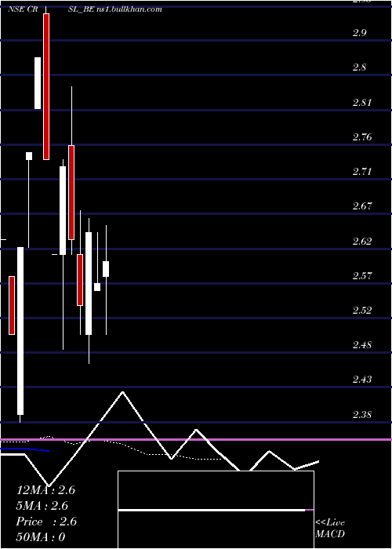
Task: Click the 2.76 price axis label
Action: coord(361,137)
